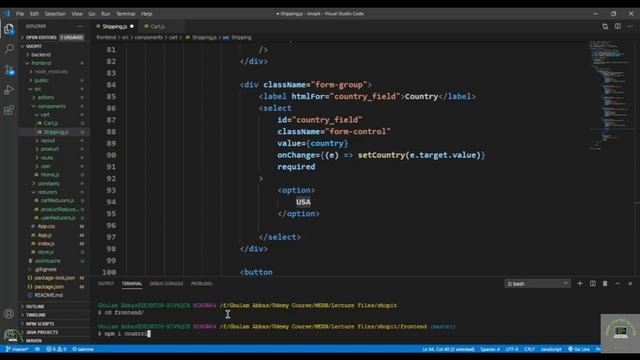Open the editor more actions menu
The width and height of the screenshot is (640, 360).
click(x=630, y=26)
